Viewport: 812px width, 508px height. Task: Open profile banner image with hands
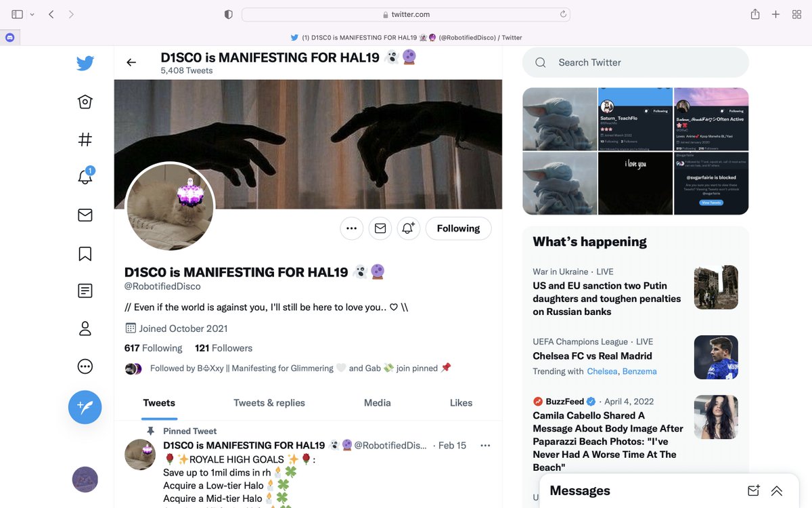(x=308, y=144)
